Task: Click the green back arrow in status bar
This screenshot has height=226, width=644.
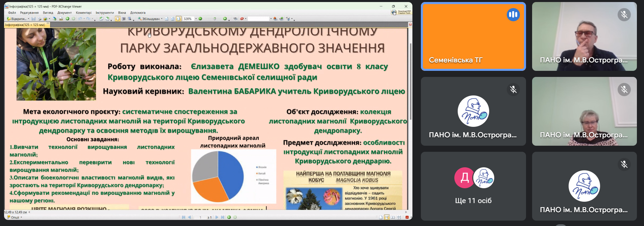Action: click(x=229, y=217)
